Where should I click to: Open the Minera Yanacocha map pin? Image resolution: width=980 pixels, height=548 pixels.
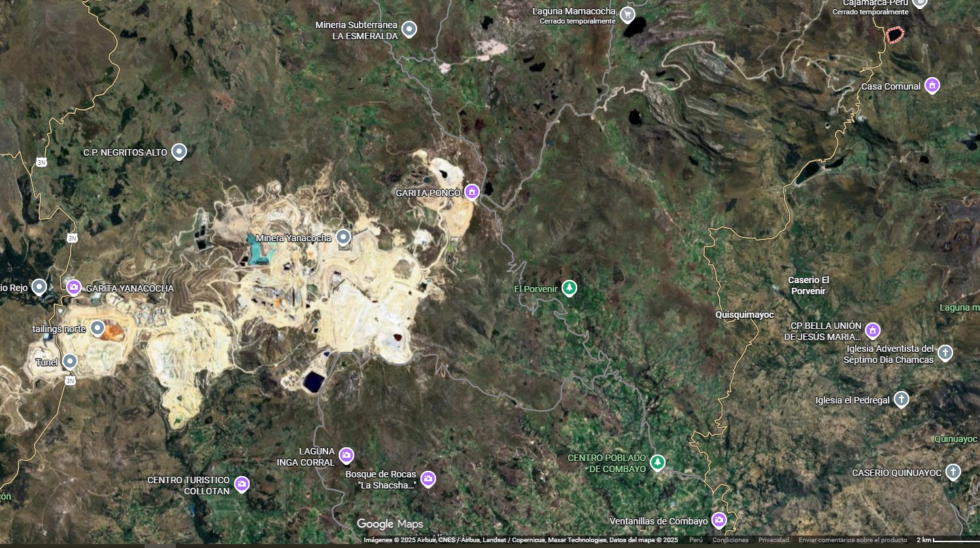[x=344, y=237]
